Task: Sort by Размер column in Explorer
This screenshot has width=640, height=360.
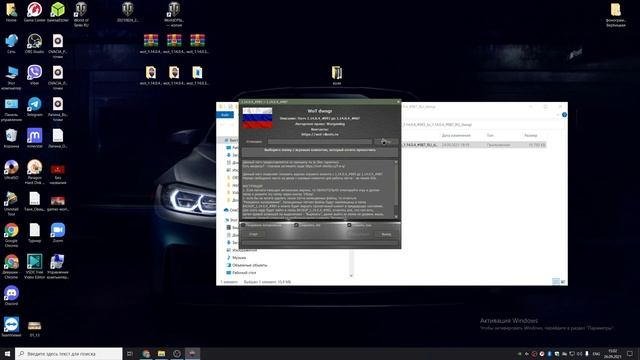Action: tap(531, 135)
